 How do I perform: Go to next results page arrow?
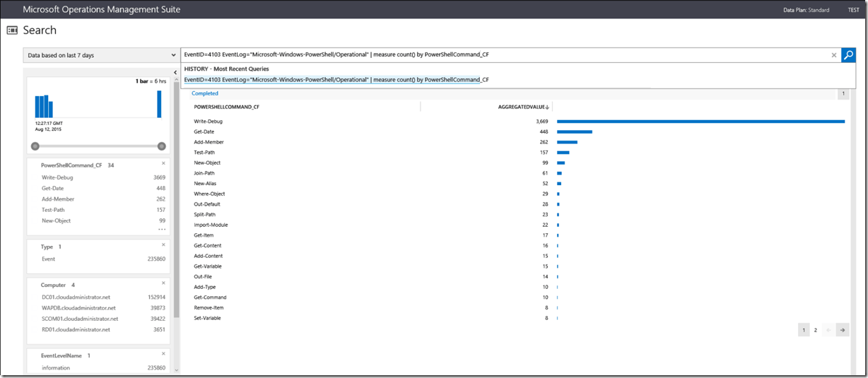[x=842, y=330]
